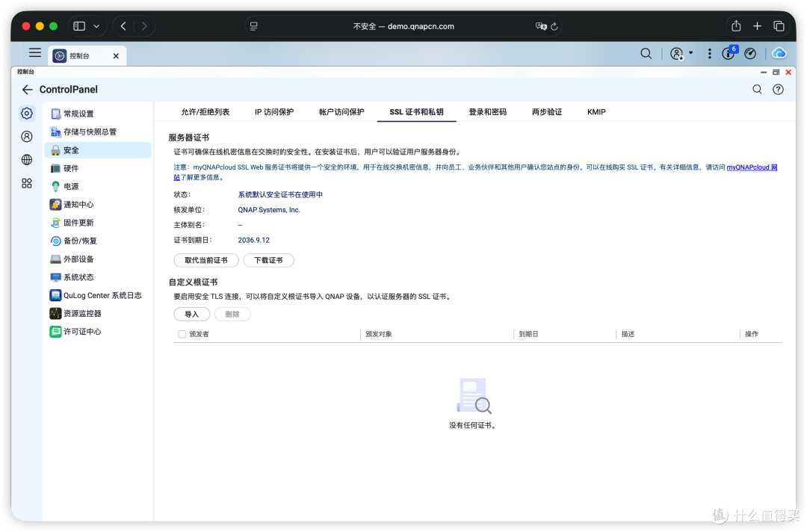Switch to KMIP tab
The image size is (807, 532).
coord(596,112)
